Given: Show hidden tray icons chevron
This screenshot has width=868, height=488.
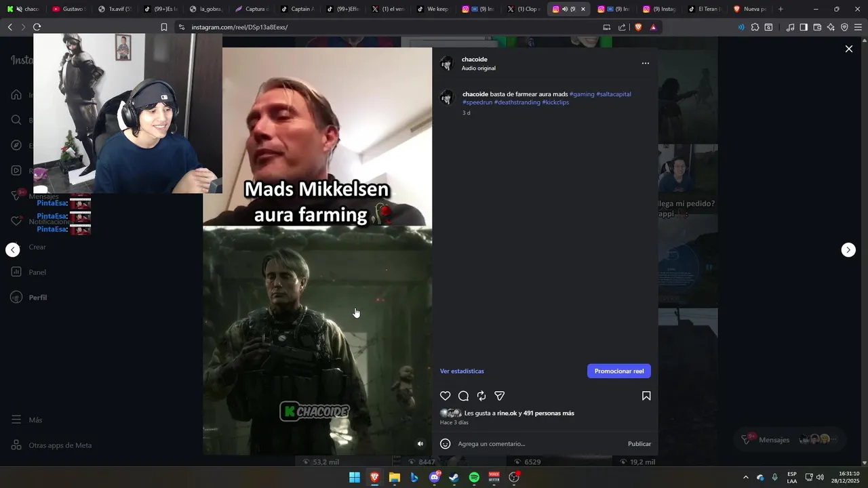Looking at the screenshot, I should [x=745, y=478].
